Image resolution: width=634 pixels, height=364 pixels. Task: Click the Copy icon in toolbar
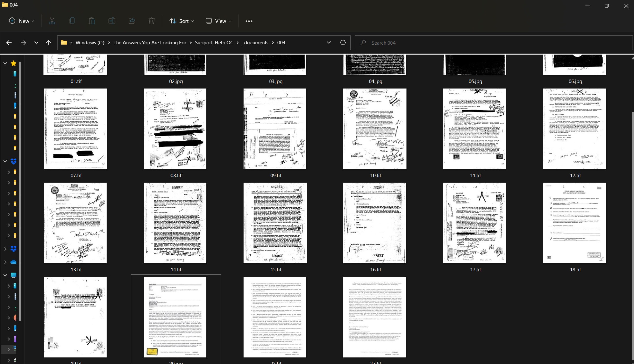[x=72, y=21]
